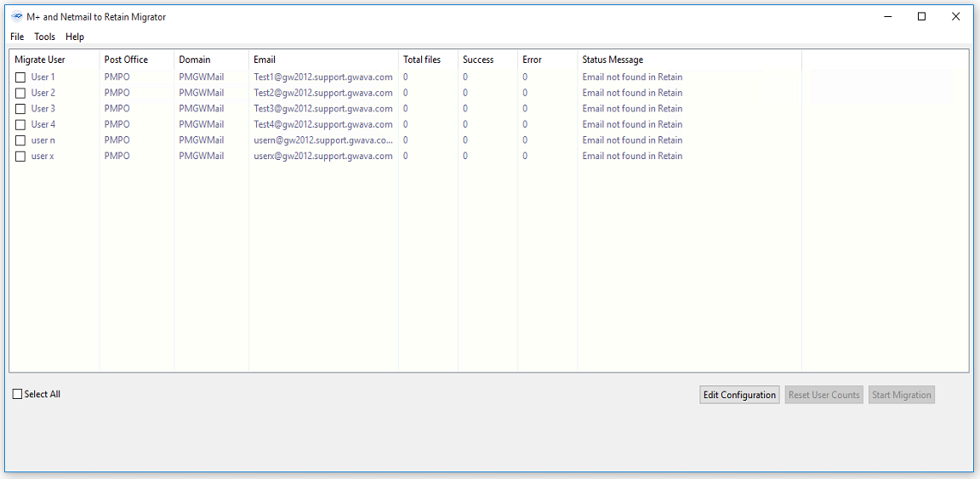Click Total files value in User 3 row
Screen dimensions: 980x479
[406, 108]
